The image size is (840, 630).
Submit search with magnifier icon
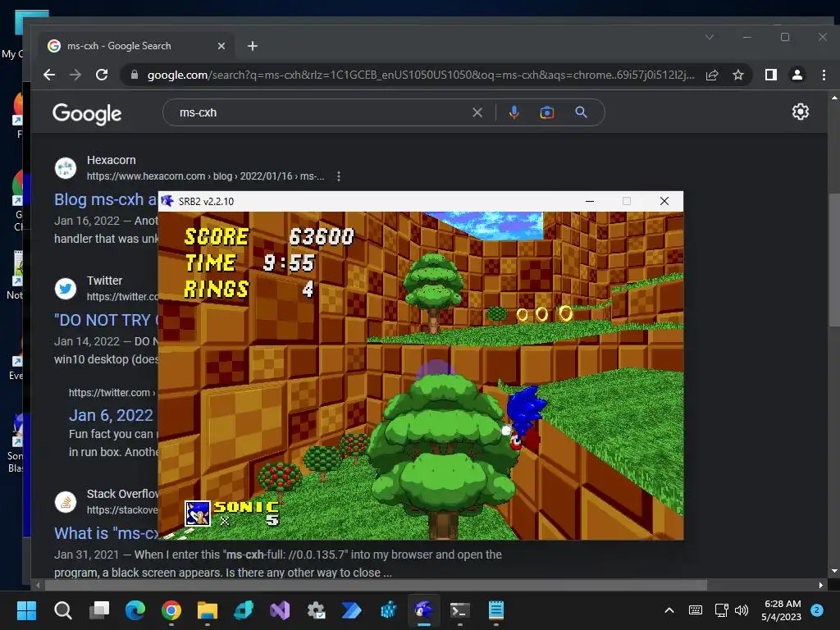coord(582,112)
